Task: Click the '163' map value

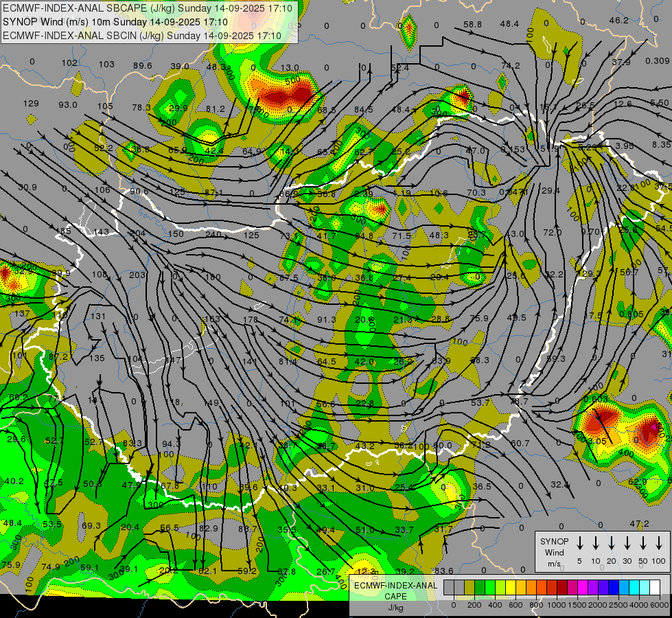Action: click(213, 319)
